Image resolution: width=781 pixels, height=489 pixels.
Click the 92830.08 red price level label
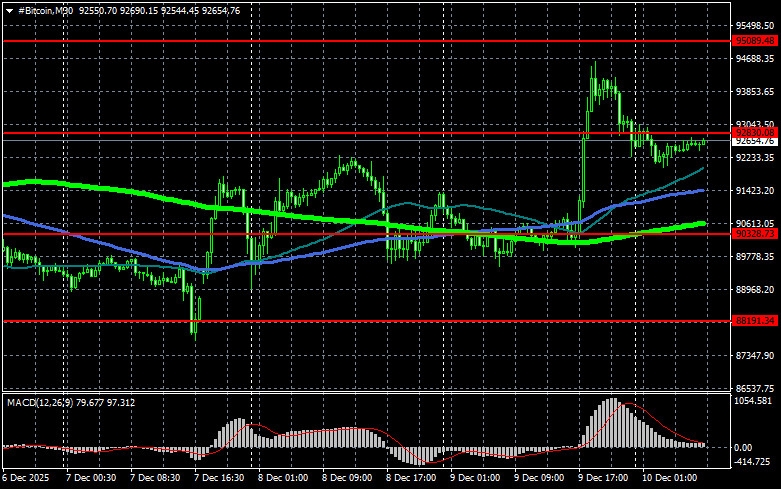(x=755, y=133)
